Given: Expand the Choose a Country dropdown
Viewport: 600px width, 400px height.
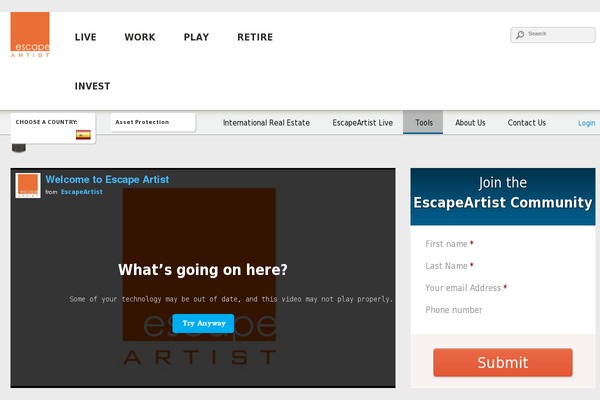Looking at the screenshot, I should tap(53, 128).
